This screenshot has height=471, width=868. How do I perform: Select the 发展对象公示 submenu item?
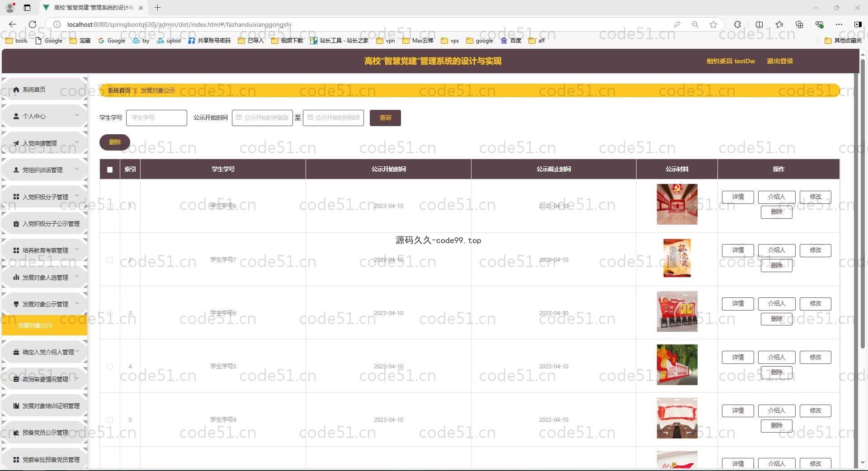44,325
